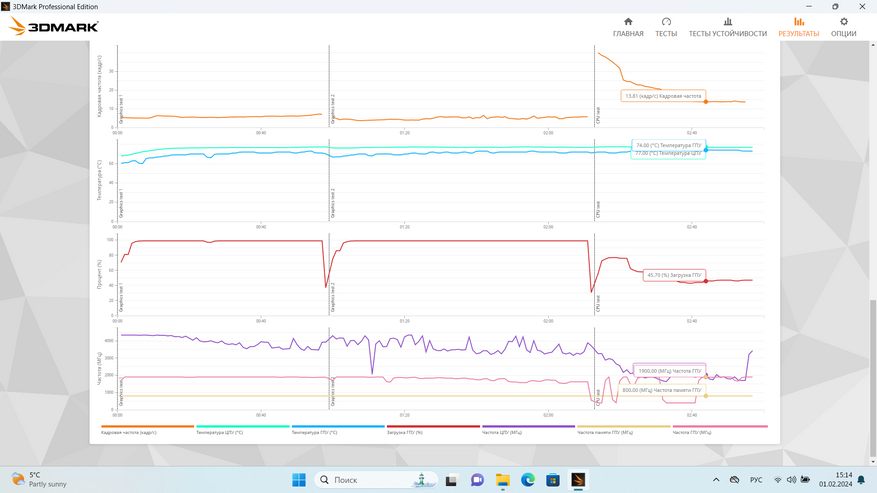Viewport: 877px width, 493px height.
Task: Open Microsoft Store from the taskbar
Action: (553, 480)
